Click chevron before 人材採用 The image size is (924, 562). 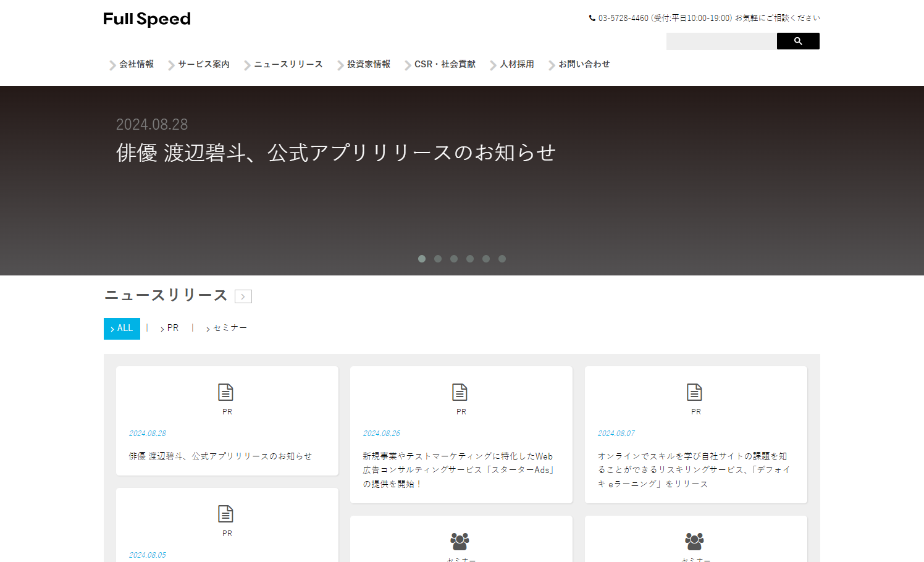[493, 65]
